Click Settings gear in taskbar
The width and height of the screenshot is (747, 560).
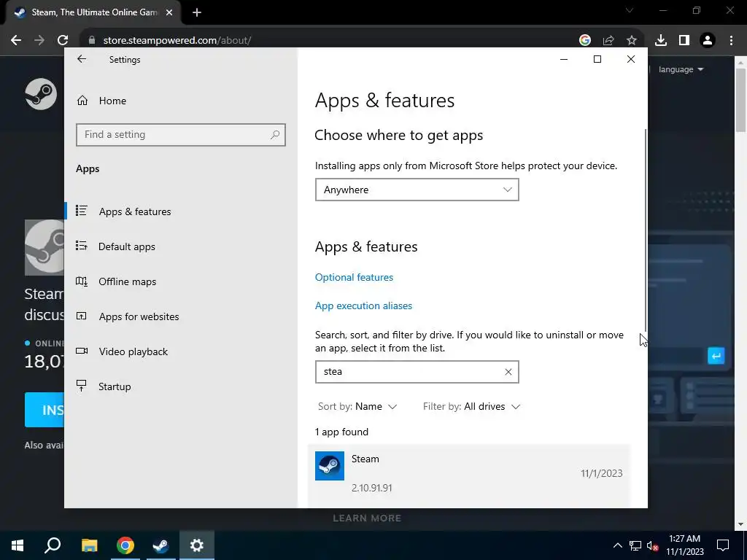(x=197, y=545)
